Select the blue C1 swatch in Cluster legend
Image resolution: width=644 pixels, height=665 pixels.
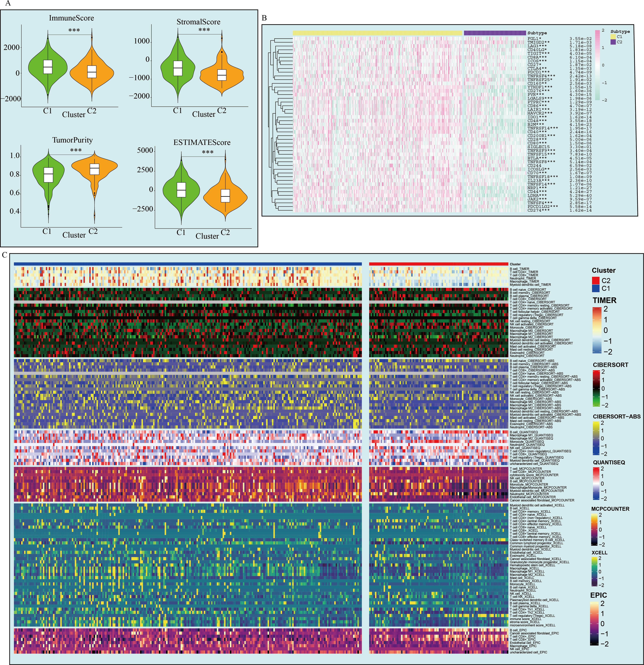click(x=596, y=288)
